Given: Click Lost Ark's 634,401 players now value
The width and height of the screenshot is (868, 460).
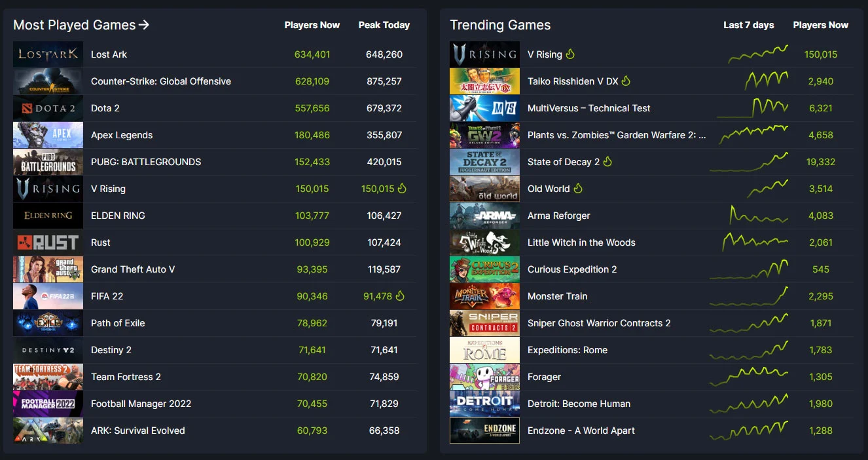Looking at the screenshot, I should [x=312, y=54].
